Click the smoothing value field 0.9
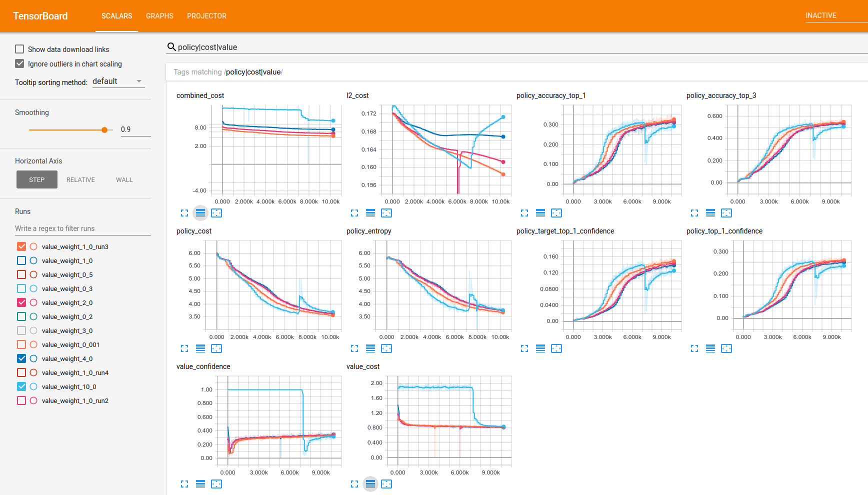This screenshot has width=868, height=495. click(x=135, y=129)
